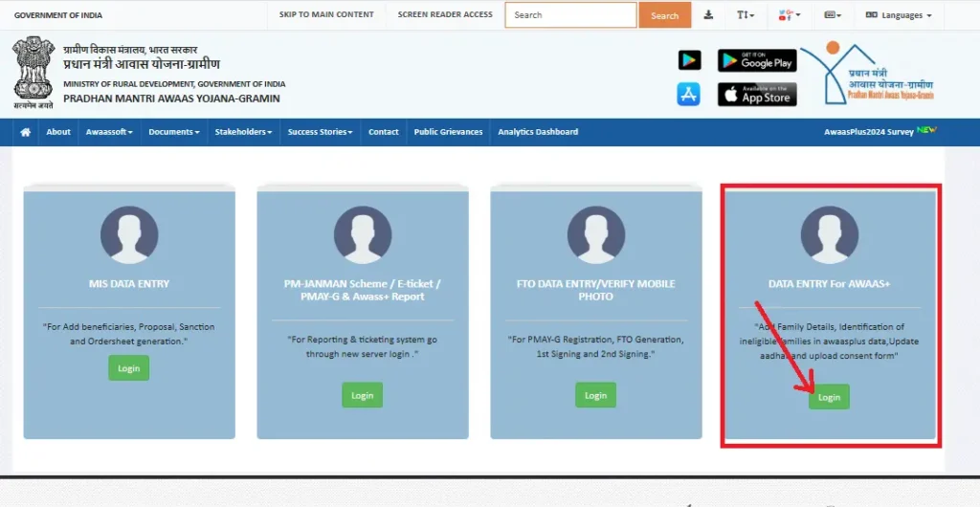This screenshot has width=980, height=507.
Task: Click the DATA ENTRY For AWAAS+ heading
Action: (x=830, y=283)
